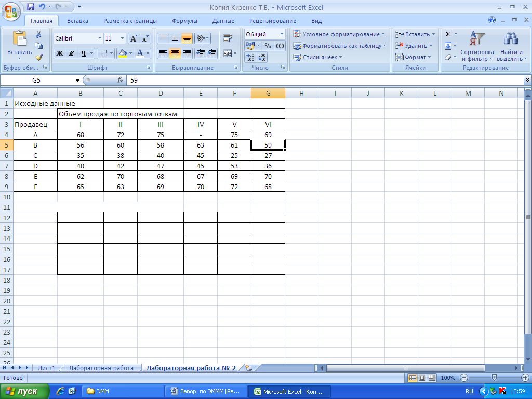532x399 pixels.
Task: Toggle center horizontal alignment
Action: coord(175,54)
